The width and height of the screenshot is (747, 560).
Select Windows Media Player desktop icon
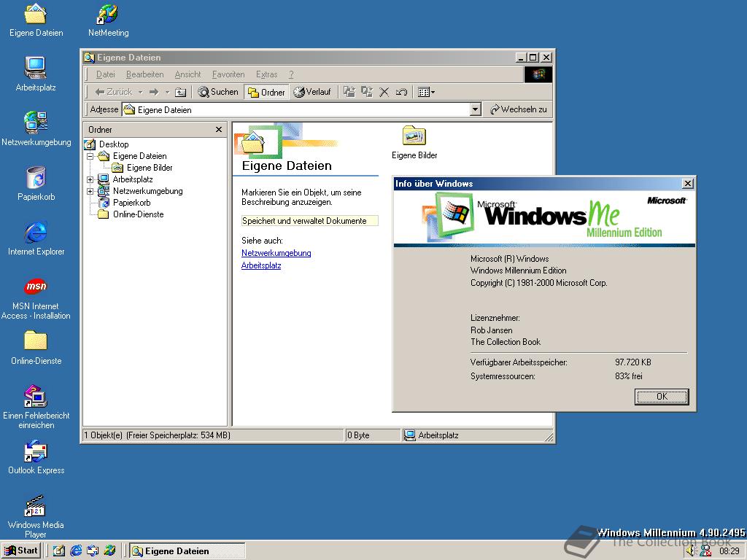36,517
